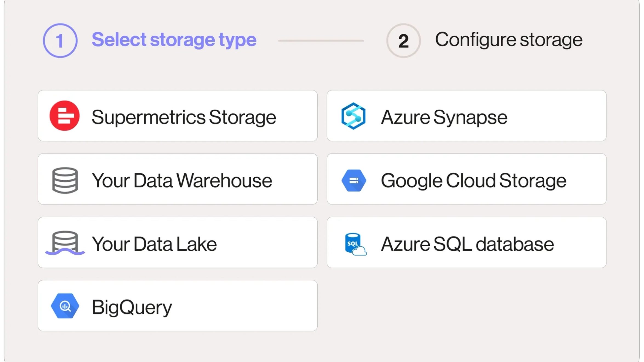Open the "Select storage type" step label
This screenshot has width=644, height=362.
(174, 40)
